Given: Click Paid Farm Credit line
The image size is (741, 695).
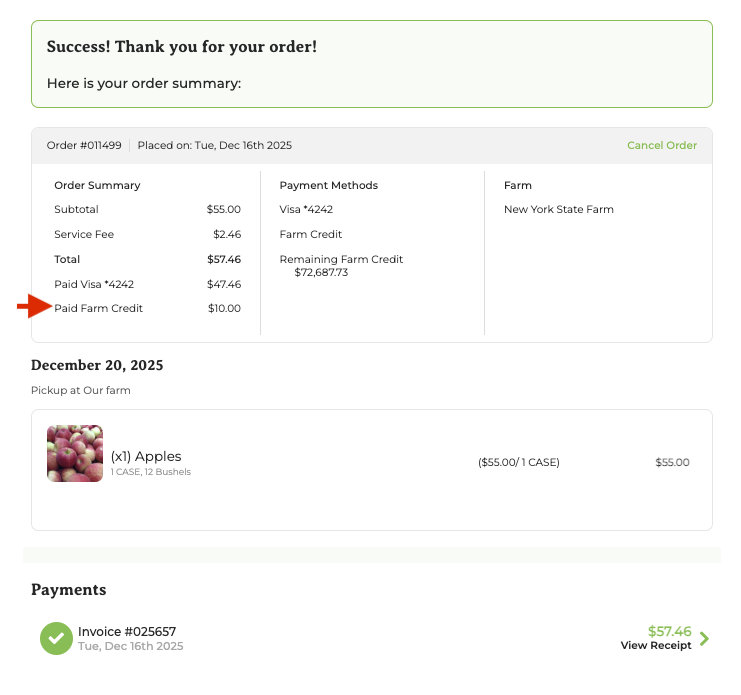Looking at the screenshot, I should (x=98, y=308).
